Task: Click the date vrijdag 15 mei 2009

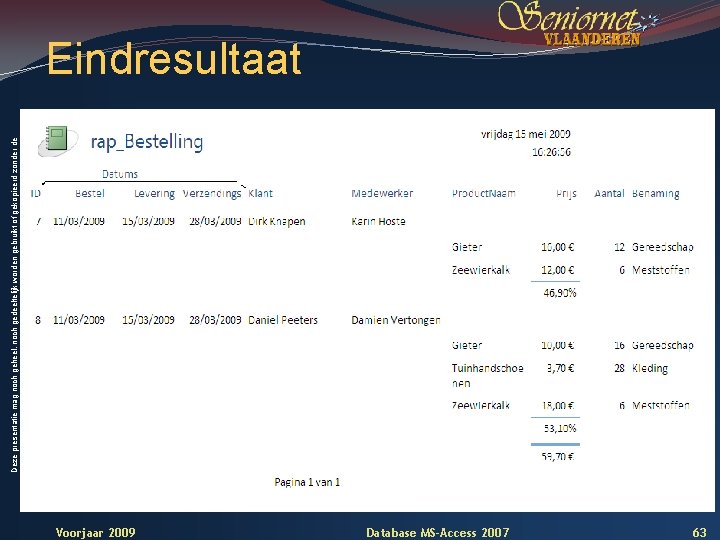Action: pyautogui.click(x=526, y=134)
